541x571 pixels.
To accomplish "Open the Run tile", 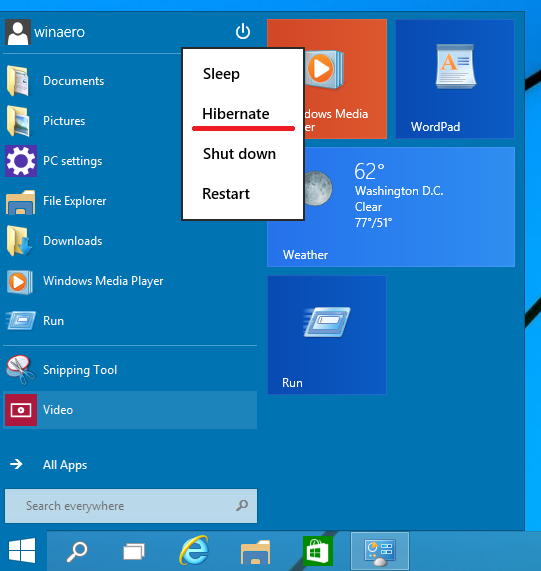I will [x=327, y=335].
